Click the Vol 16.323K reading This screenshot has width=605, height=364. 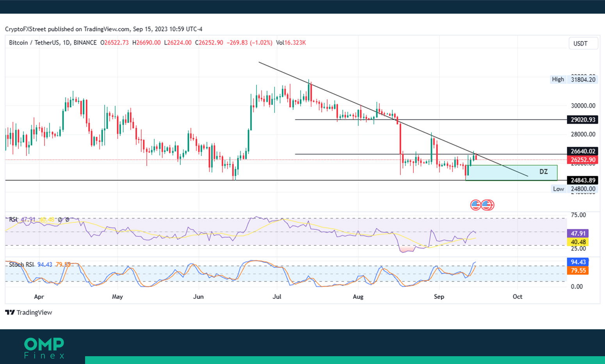291,43
